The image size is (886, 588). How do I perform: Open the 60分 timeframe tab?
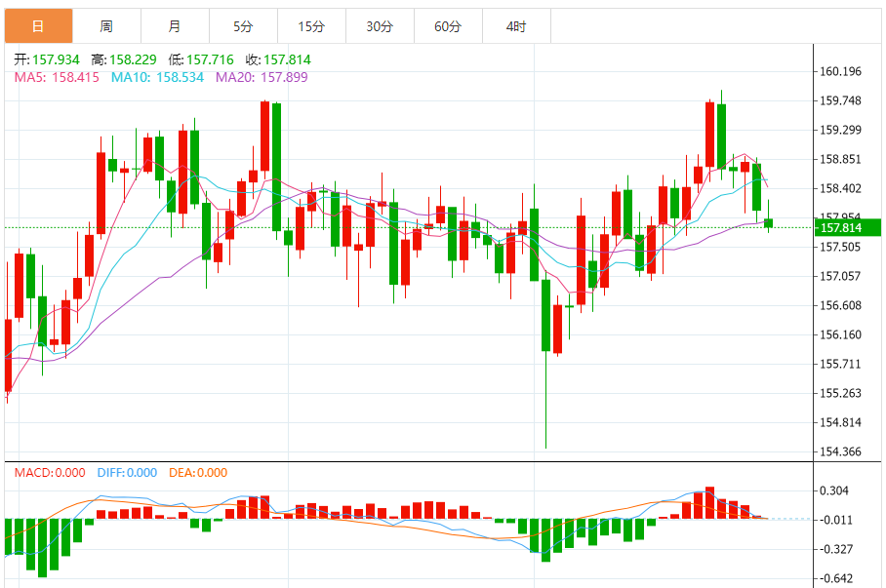click(448, 26)
